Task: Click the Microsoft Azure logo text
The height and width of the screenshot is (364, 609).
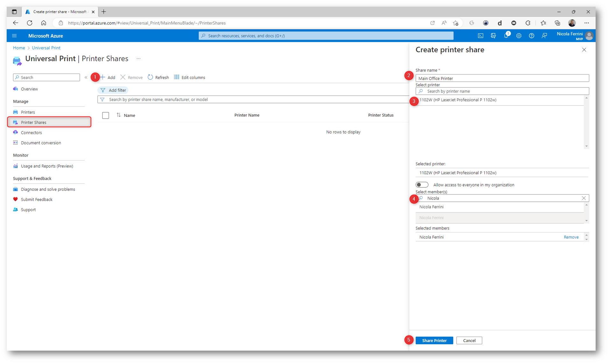Action: click(46, 36)
